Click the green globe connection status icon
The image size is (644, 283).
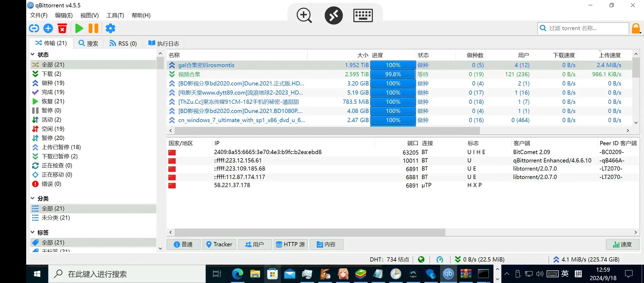tap(421, 260)
